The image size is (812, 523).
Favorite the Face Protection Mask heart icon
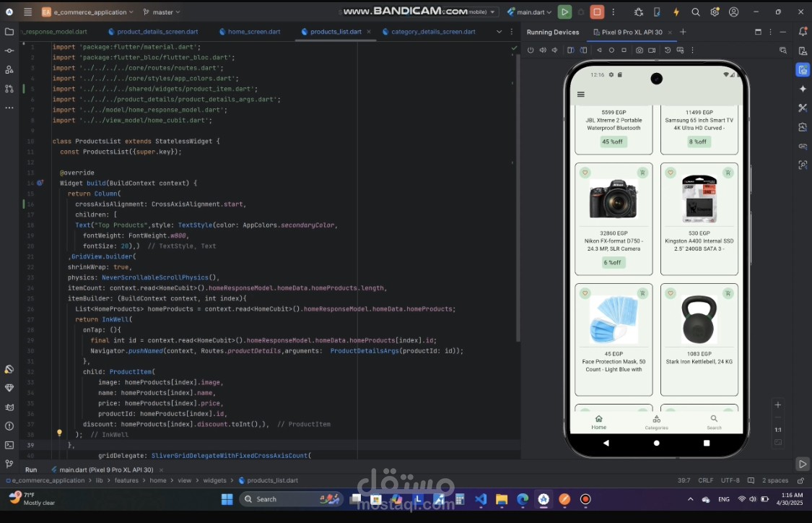[585, 293]
